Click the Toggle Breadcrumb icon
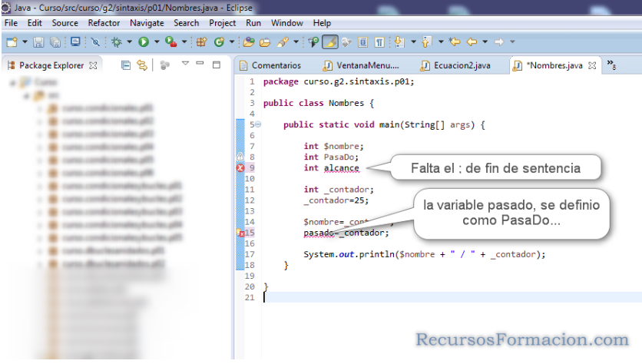 [x=313, y=41]
